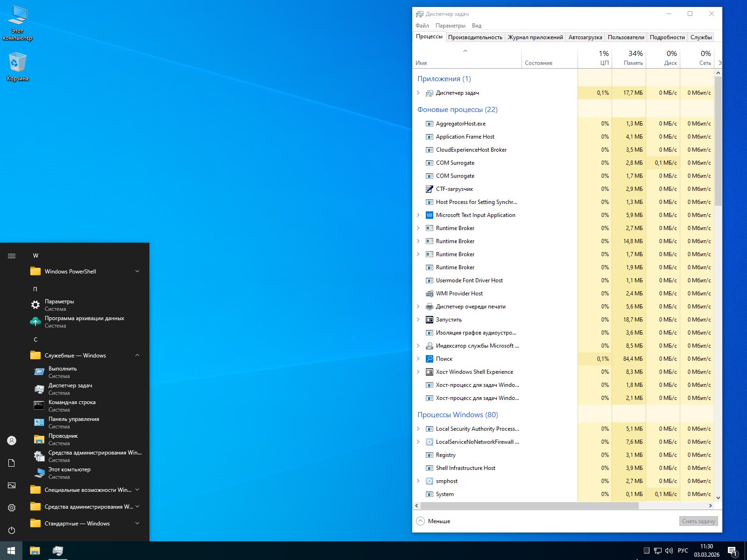Click the Power icon in Start menu

tap(12, 530)
